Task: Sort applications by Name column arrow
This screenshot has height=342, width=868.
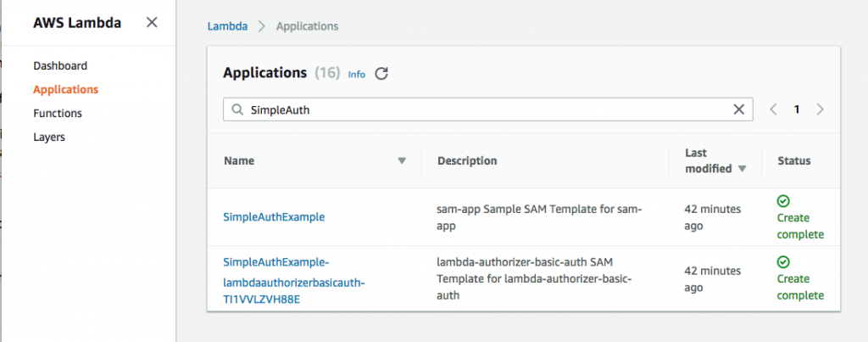Action: click(x=402, y=160)
